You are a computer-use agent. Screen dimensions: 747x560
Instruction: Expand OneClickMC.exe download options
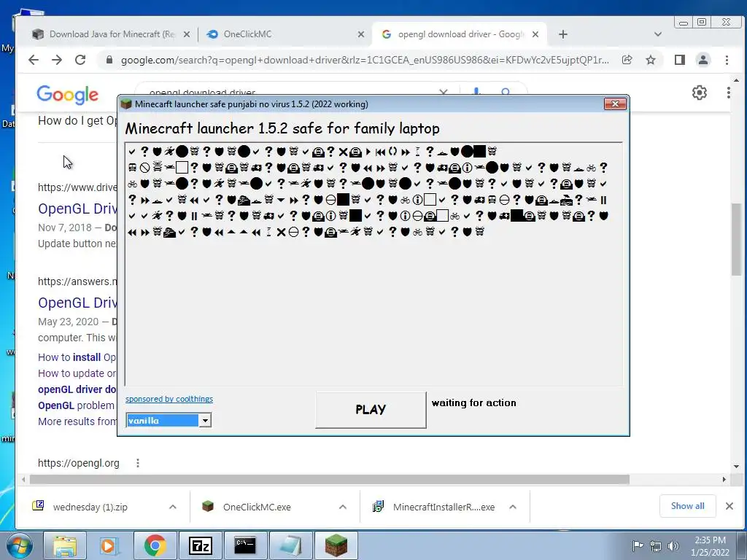click(343, 507)
